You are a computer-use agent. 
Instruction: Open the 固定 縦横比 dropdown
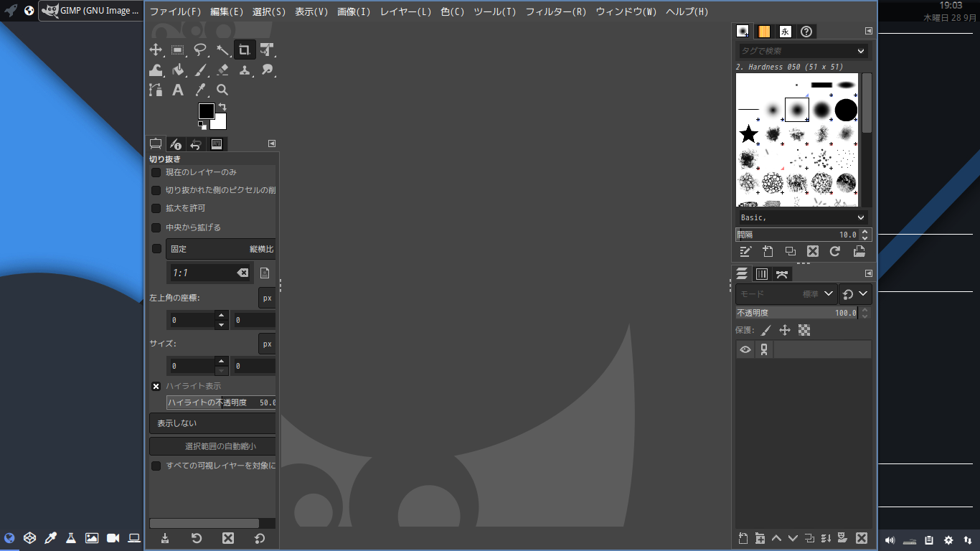(x=221, y=249)
